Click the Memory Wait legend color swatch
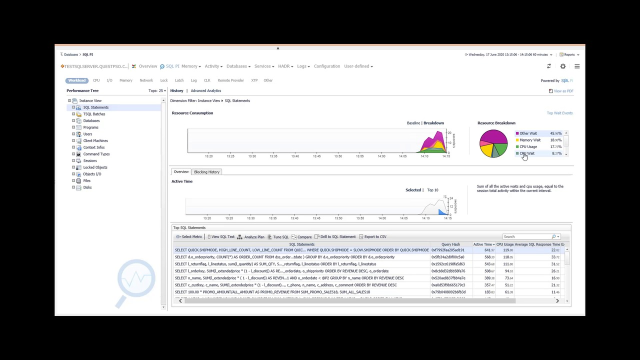This screenshot has height=360, width=640. [x=518, y=140]
